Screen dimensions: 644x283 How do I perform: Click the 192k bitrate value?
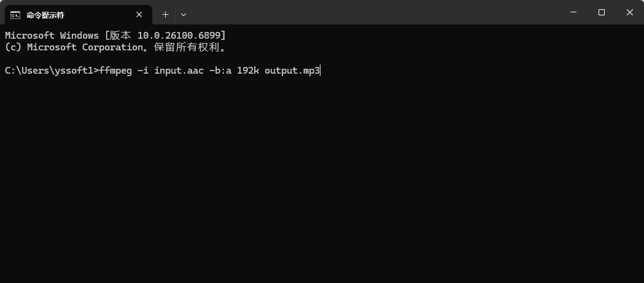coord(248,71)
